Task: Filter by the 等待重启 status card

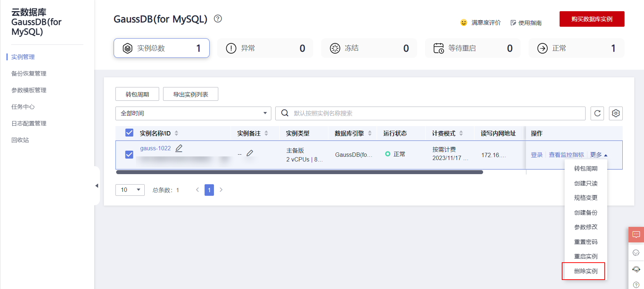Action: (x=473, y=48)
